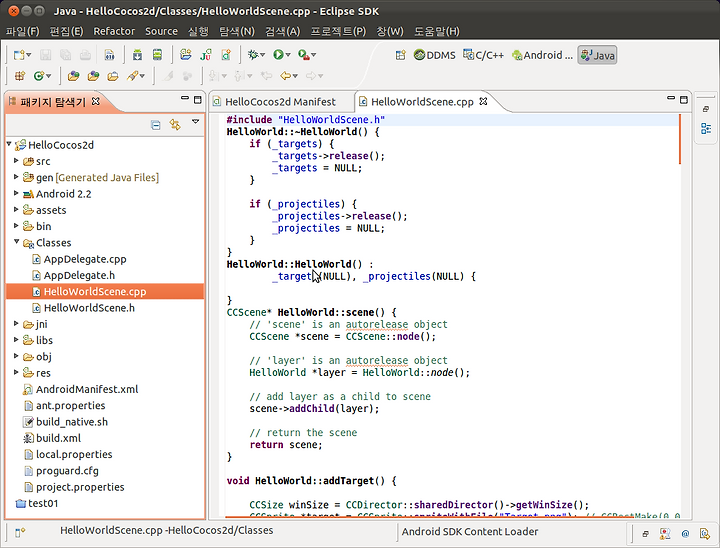Click the New JUnit test icon
This screenshot has height=548, width=720.
(x=206, y=55)
